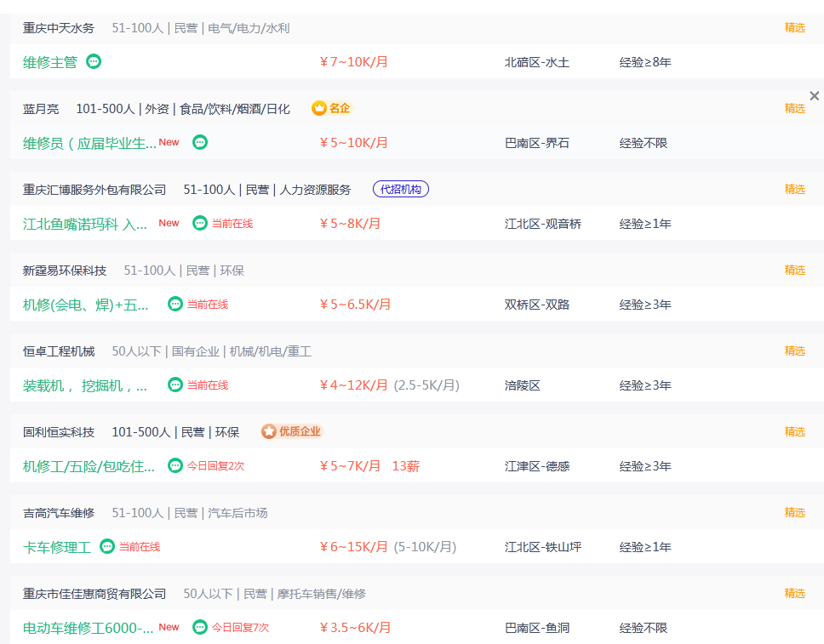Open chat icon for 装载机,挖掘机 job
824x644 pixels.
point(175,385)
